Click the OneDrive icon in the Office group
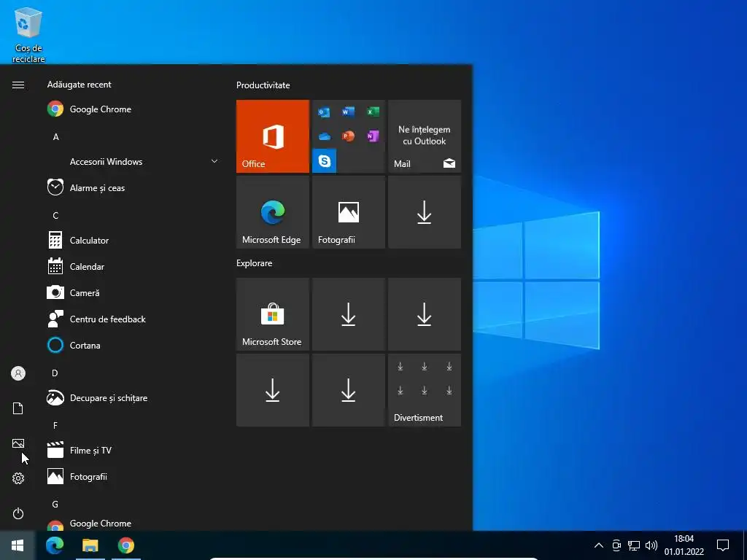The height and width of the screenshot is (560, 747). [325, 136]
